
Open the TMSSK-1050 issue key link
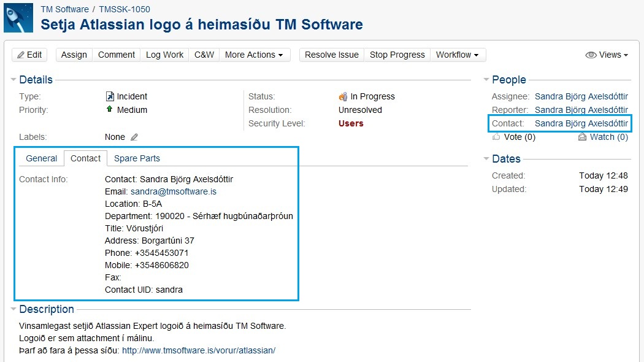pyautogui.click(x=125, y=9)
